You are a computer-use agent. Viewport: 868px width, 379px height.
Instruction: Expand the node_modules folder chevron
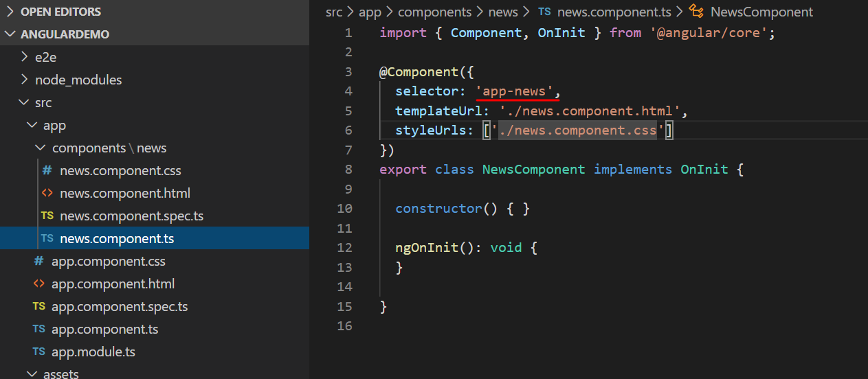point(24,80)
